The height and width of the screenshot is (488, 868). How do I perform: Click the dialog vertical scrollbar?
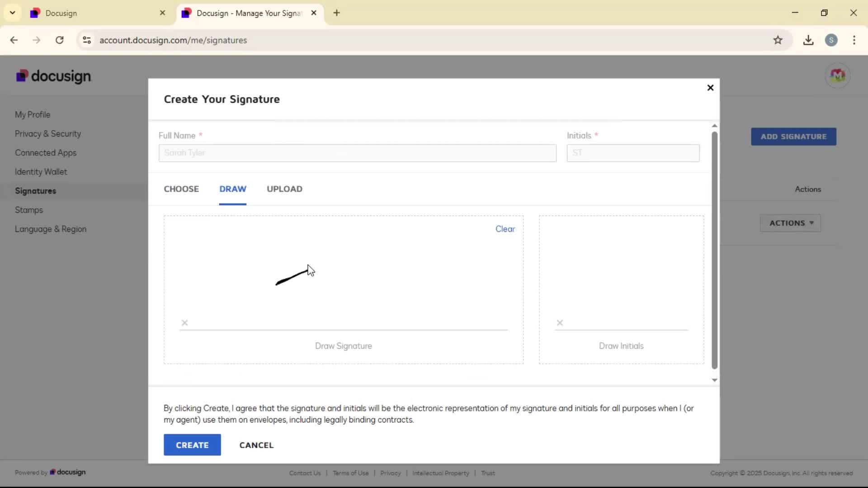[x=714, y=251]
